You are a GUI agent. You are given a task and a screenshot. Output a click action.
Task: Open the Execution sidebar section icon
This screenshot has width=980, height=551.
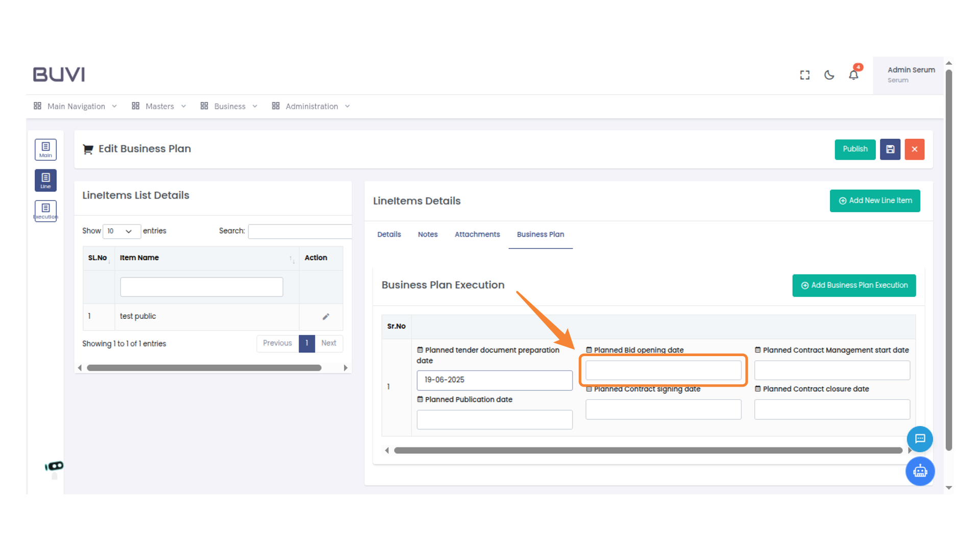(x=45, y=211)
